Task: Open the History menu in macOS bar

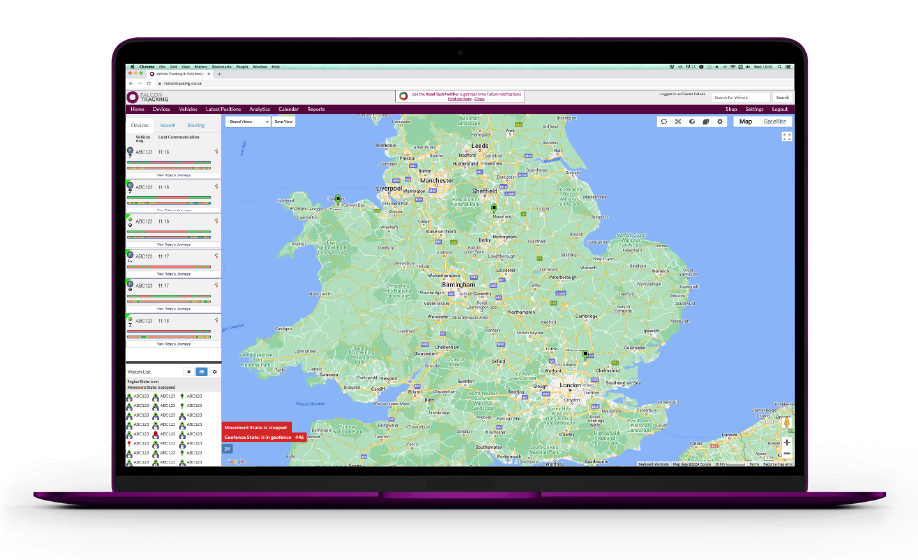Action: tap(201, 67)
